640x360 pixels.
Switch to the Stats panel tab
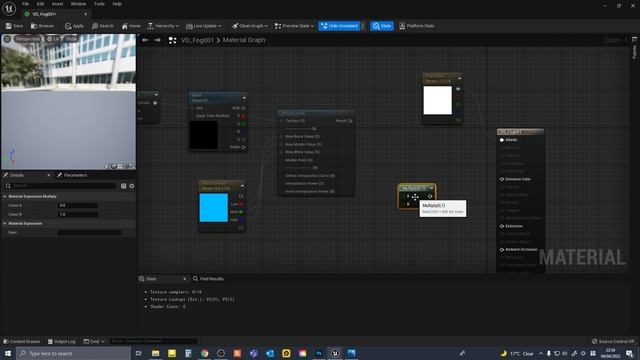pyautogui.click(x=151, y=279)
